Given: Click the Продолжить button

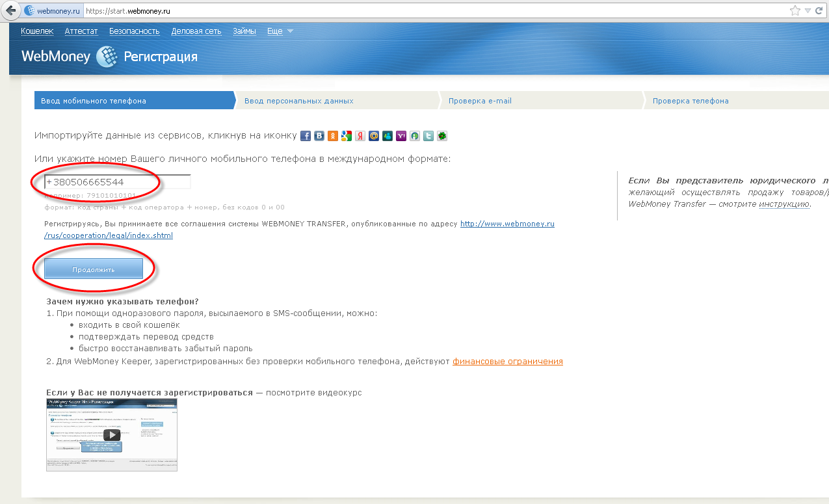Looking at the screenshot, I should (94, 269).
